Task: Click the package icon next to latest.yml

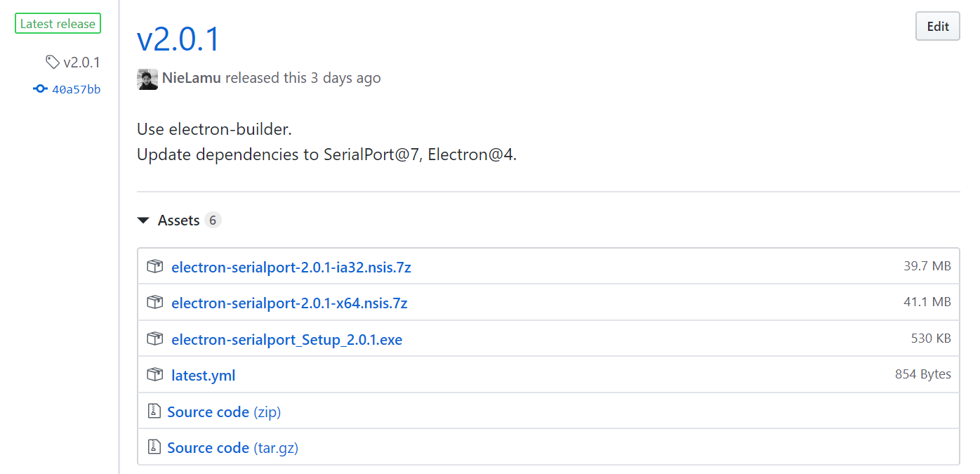Action: [154, 374]
